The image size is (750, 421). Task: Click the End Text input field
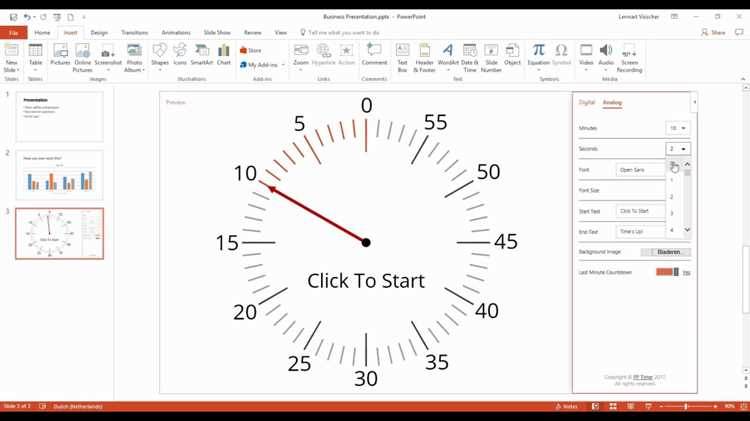tap(640, 232)
